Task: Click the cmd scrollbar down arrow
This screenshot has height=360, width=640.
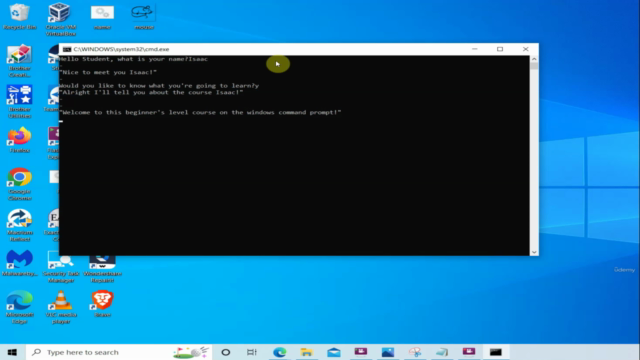Action: (x=534, y=252)
